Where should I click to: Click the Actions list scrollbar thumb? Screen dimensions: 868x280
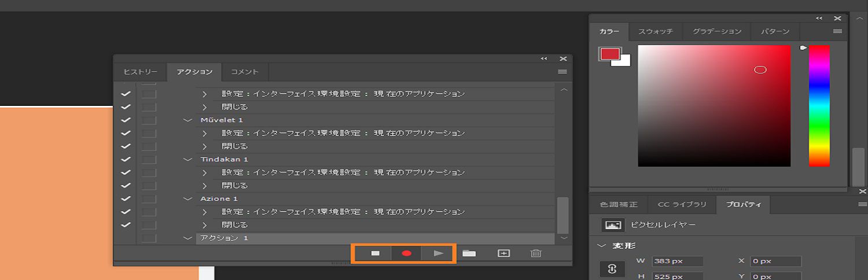pyautogui.click(x=562, y=215)
